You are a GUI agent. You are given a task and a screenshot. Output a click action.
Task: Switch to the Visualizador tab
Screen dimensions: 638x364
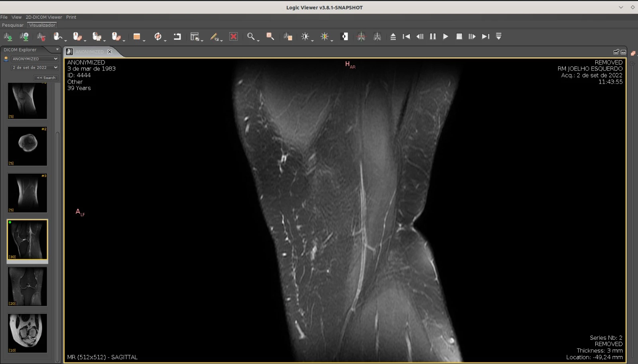(42, 25)
